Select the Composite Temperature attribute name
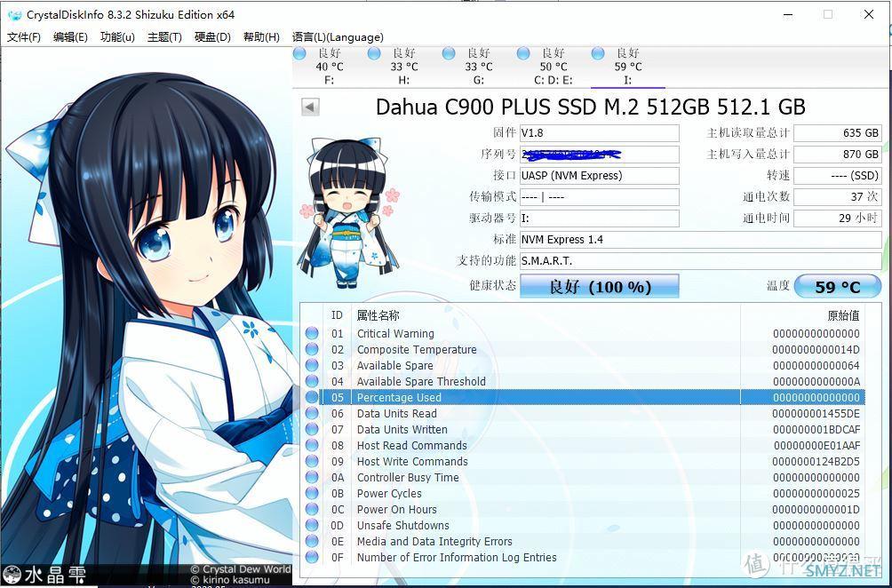Viewport: 892px width, 588px height. point(417,350)
